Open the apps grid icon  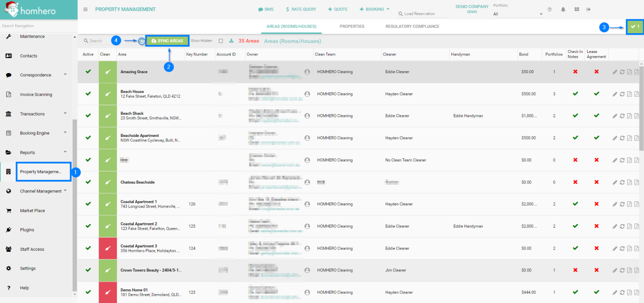coord(577,9)
